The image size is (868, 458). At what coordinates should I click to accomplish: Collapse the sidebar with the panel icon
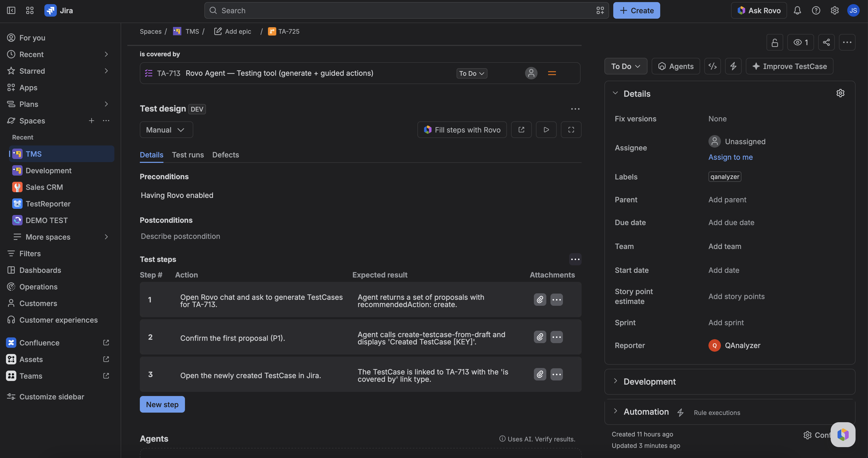point(11,10)
